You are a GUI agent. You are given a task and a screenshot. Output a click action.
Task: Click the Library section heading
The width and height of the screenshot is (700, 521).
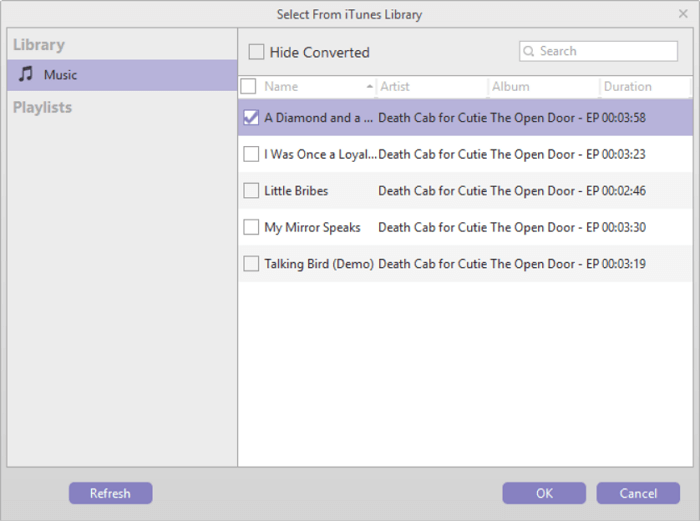(x=39, y=45)
